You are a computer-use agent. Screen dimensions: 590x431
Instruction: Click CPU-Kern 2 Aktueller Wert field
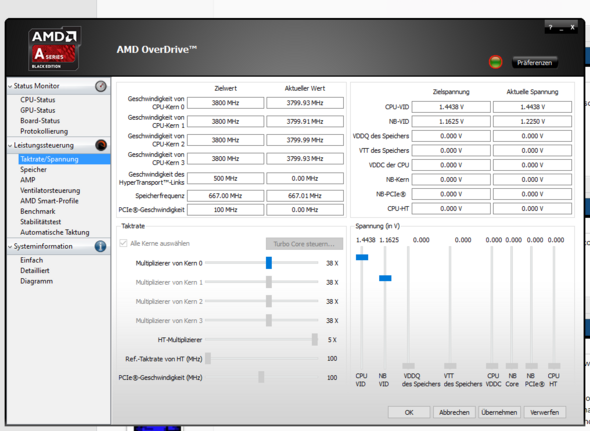pos(305,140)
